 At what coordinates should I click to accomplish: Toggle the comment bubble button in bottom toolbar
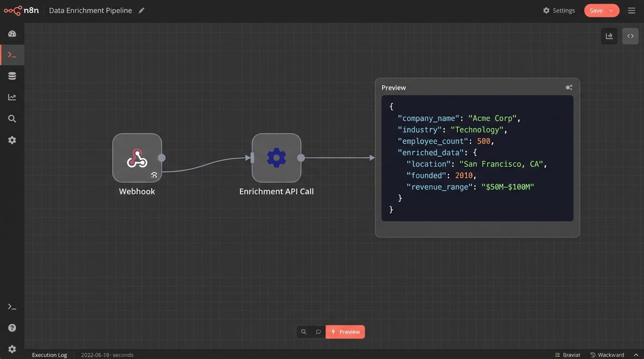318,332
